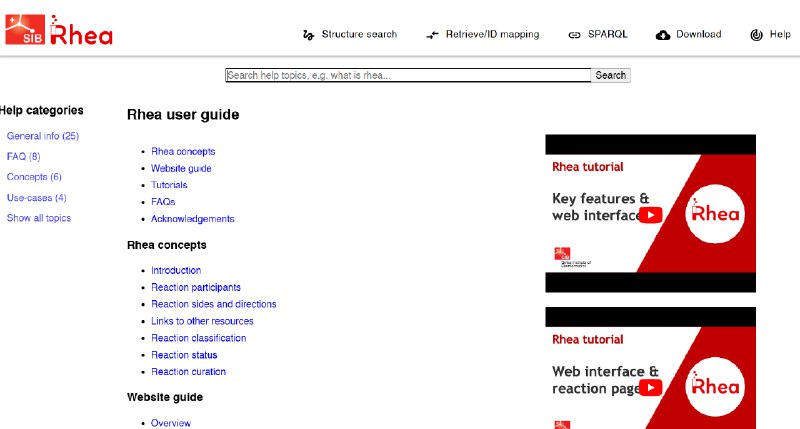The image size is (800, 429).
Task: Open the Use-cases (4) category
Action: pos(37,197)
